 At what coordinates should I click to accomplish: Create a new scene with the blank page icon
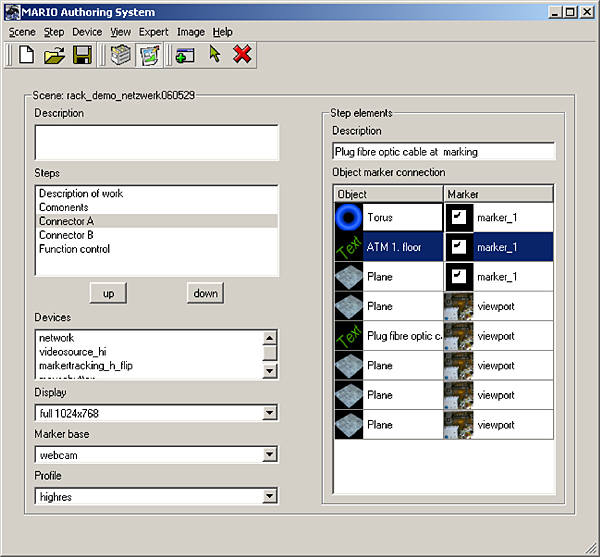click(x=26, y=55)
